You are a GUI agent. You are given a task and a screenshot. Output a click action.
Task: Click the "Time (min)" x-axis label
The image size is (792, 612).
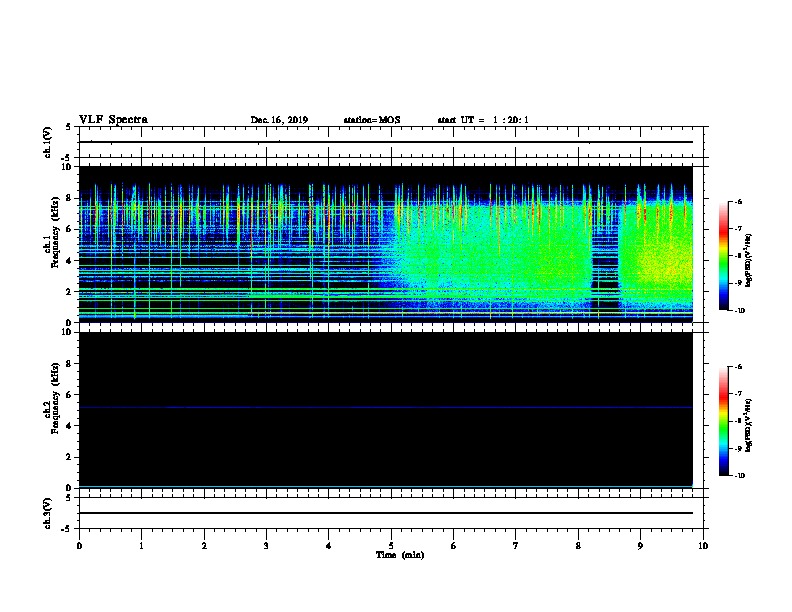pos(400,555)
